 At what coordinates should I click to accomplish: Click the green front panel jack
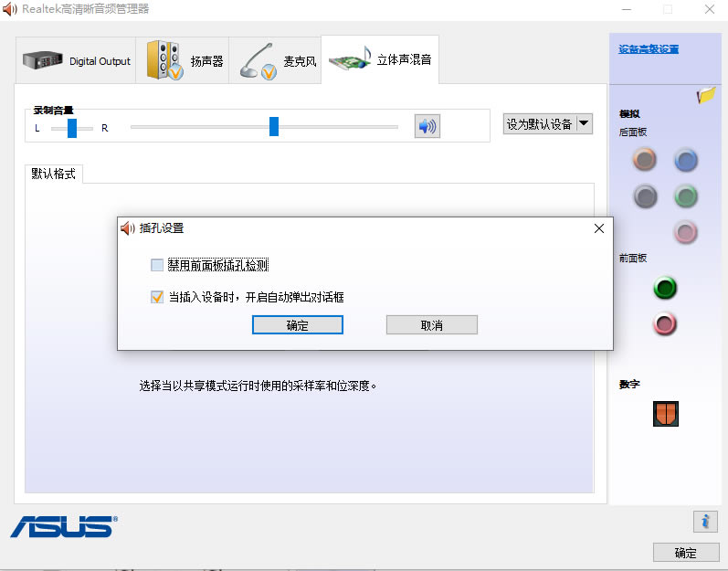coord(665,289)
